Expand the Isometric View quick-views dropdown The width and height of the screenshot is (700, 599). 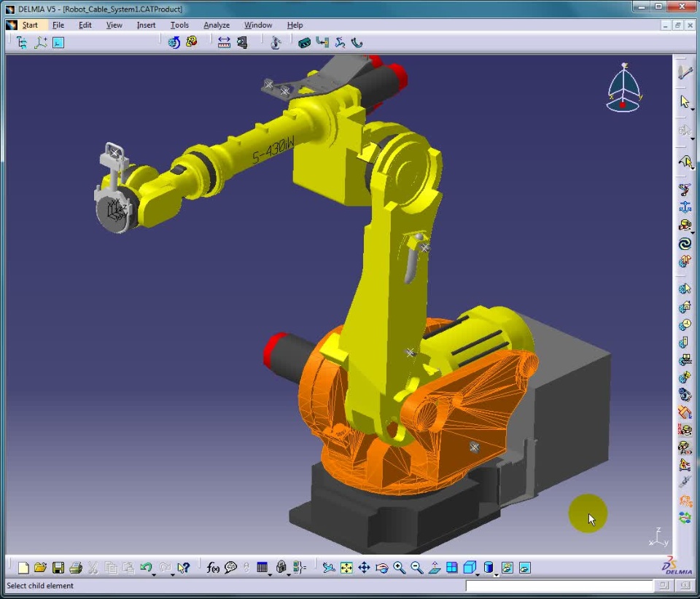pos(478,574)
